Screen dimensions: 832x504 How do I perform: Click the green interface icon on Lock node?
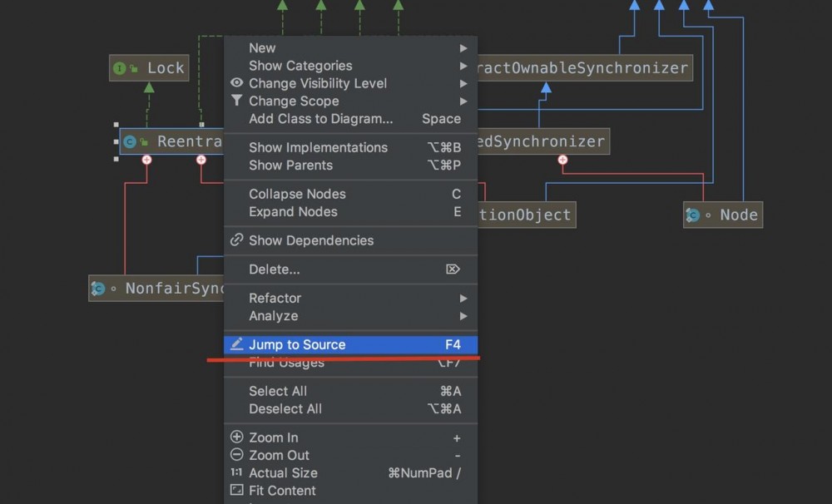[x=120, y=68]
